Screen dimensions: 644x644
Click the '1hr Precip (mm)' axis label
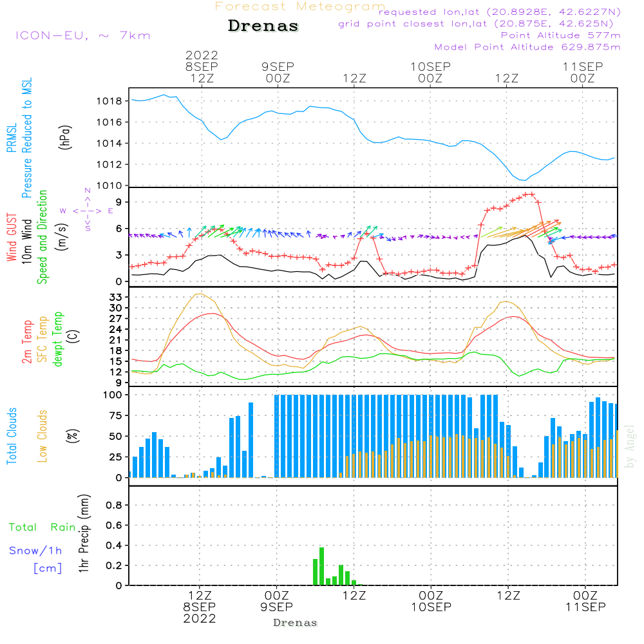tap(84, 533)
